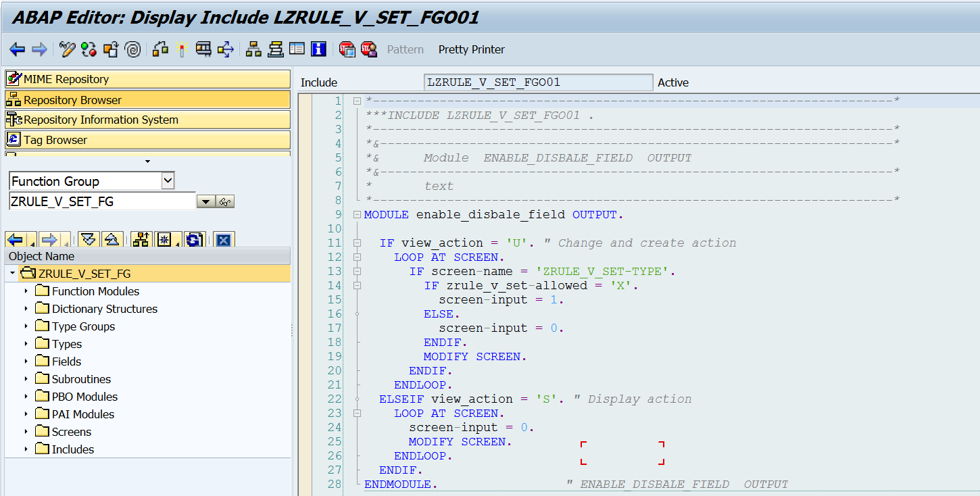The height and width of the screenshot is (496, 980).
Task: Open the Function Group type dropdown
Action: [168, 180]
